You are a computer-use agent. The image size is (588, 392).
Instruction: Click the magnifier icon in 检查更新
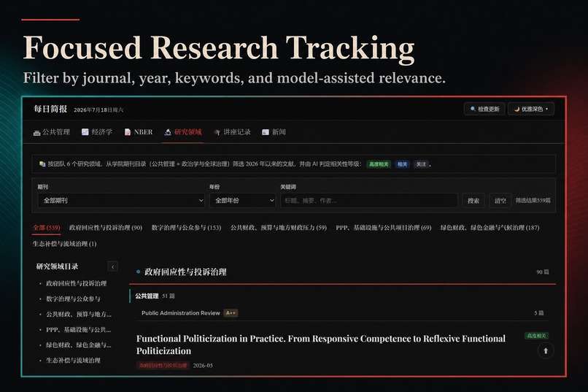click(x=473, y=109)
